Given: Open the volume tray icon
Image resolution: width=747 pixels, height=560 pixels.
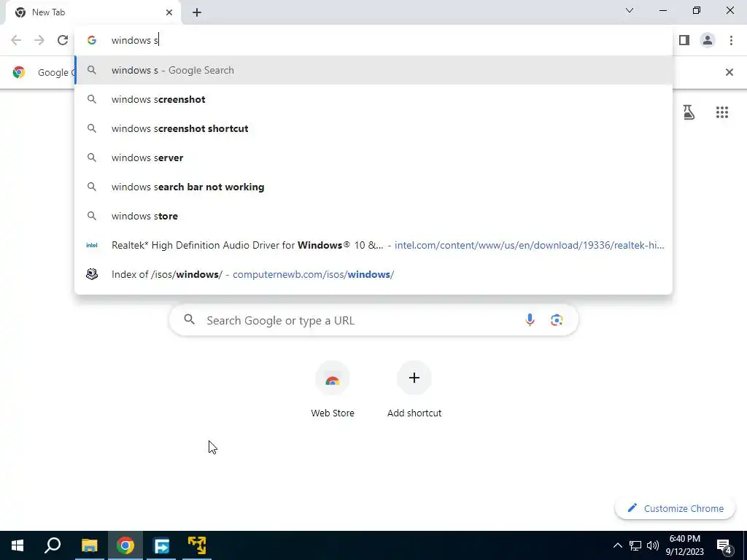Looking at the screenshot, I should click(x=653, y=545).
